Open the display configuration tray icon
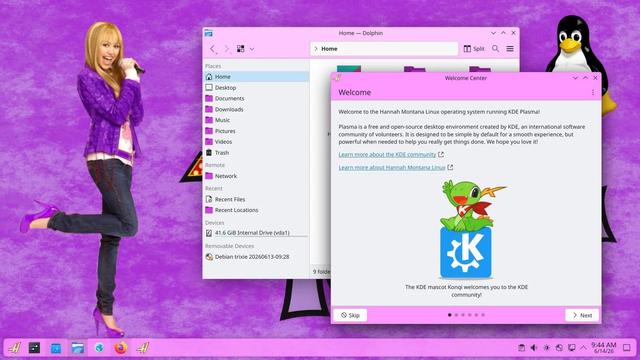Screen dimensions: 640x360 tap(572, 348)
